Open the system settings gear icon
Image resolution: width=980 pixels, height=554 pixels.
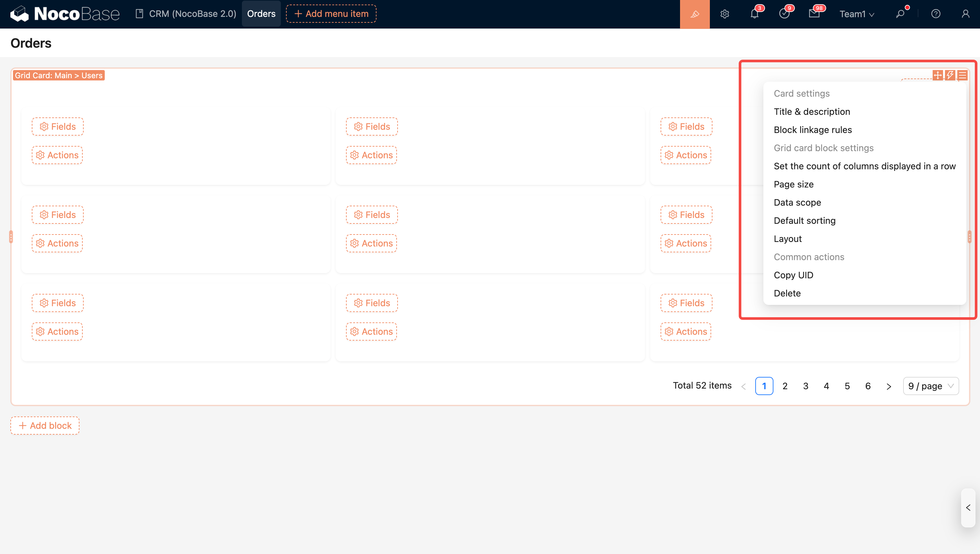click(724, 14)
